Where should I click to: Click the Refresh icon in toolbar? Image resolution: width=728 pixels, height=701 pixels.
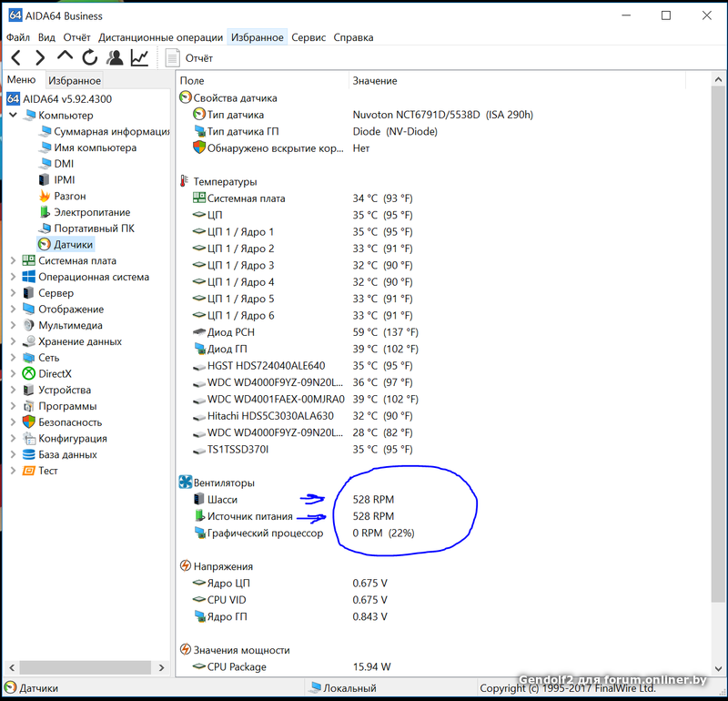[89, 58]
